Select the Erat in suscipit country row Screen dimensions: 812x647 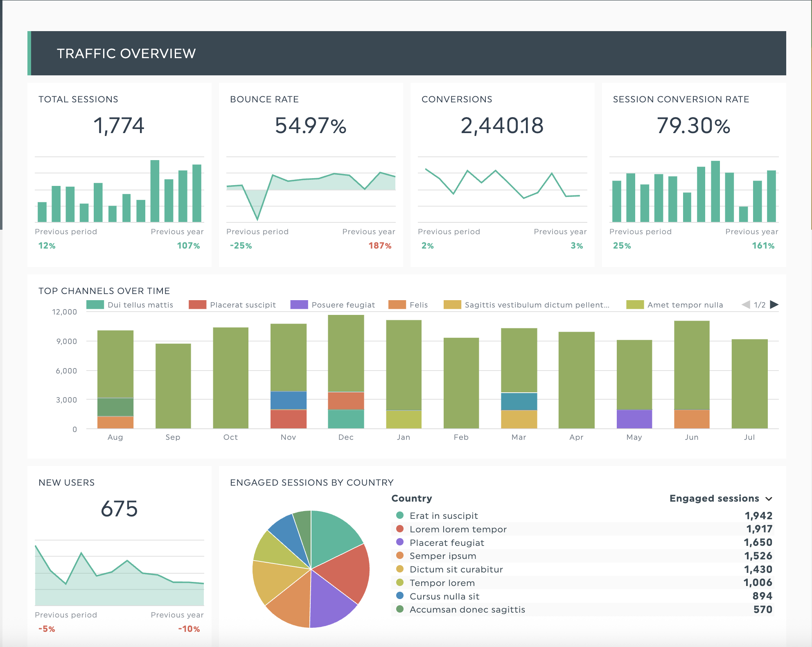point(444,516)
